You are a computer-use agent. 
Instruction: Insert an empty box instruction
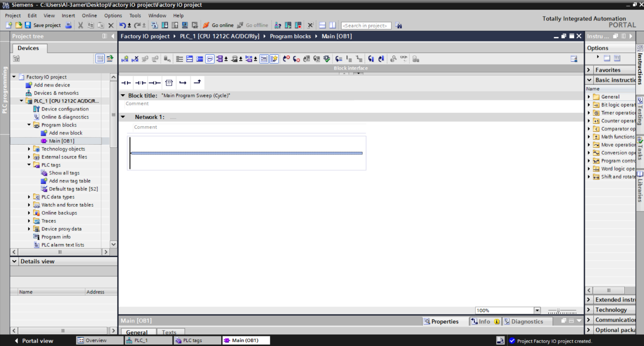[169, 83]
